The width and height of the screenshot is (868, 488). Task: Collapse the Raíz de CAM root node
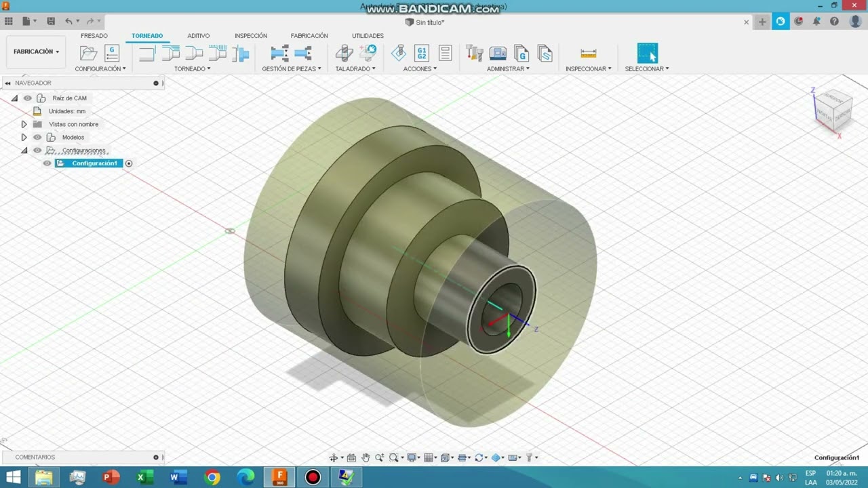14,98
